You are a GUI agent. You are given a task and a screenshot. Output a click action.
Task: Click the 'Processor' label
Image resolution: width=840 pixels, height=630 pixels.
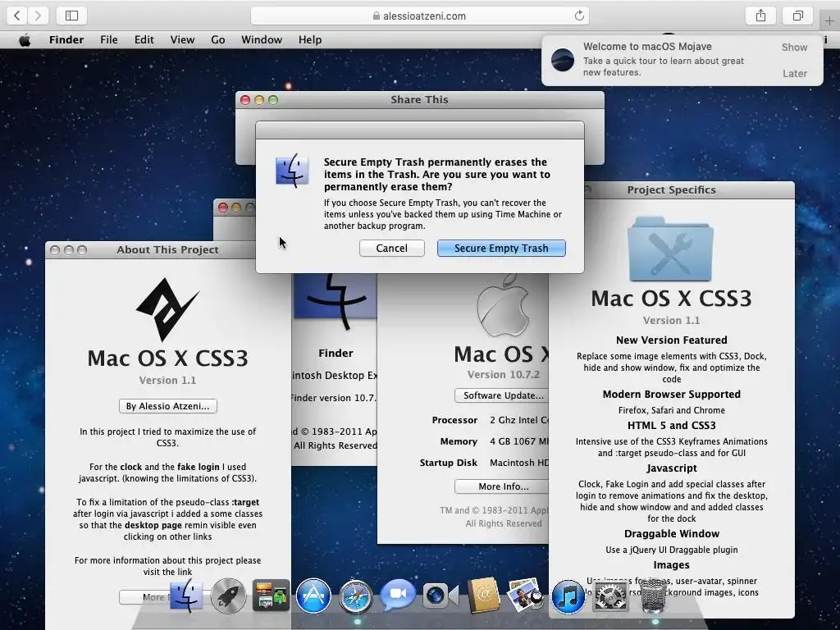(454, 420)
